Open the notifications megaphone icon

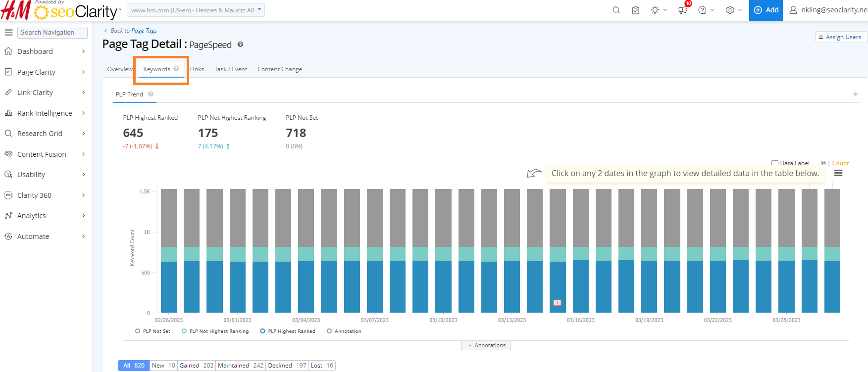[x=683, y=10]
